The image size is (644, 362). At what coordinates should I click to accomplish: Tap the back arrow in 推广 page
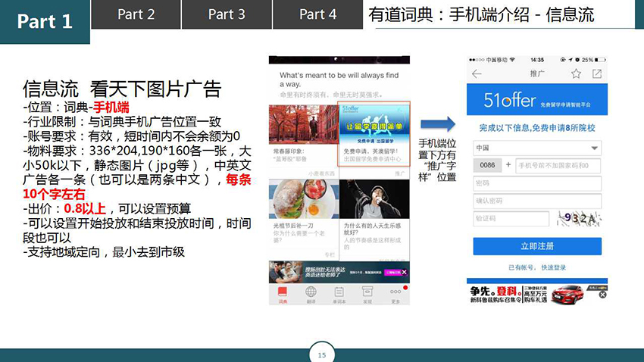tap(477, 74)
